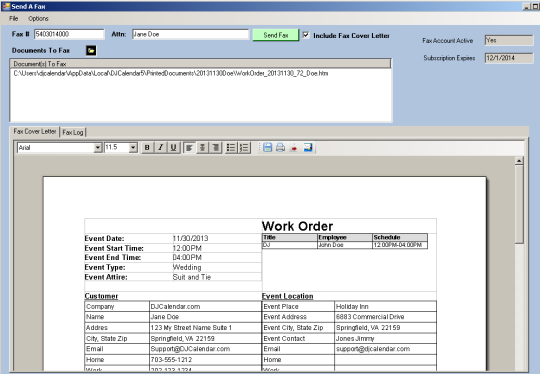Click the John Doe employee cell
The image size is (540, 374).
pos(345,245)
